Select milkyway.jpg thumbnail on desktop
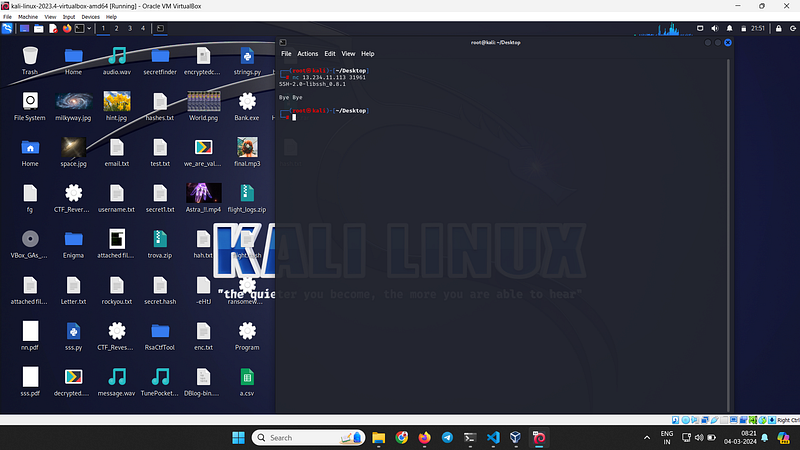 73,107
